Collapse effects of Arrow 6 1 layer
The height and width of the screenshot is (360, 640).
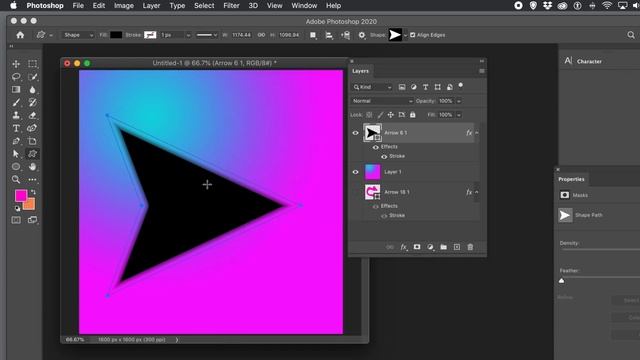tap(476, 133)
